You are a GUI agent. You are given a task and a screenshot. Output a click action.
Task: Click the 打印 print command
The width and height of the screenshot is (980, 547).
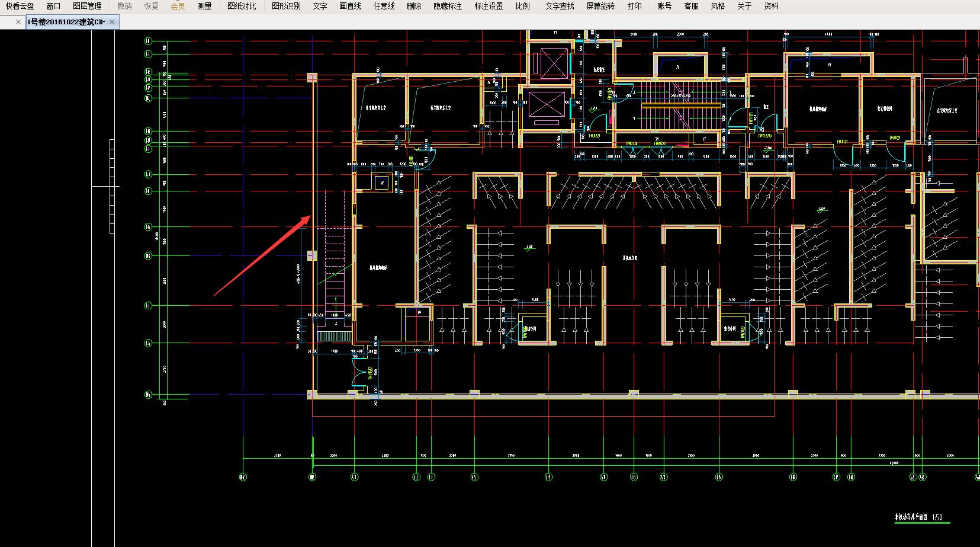pyautogui.click(x=634, y=6)
